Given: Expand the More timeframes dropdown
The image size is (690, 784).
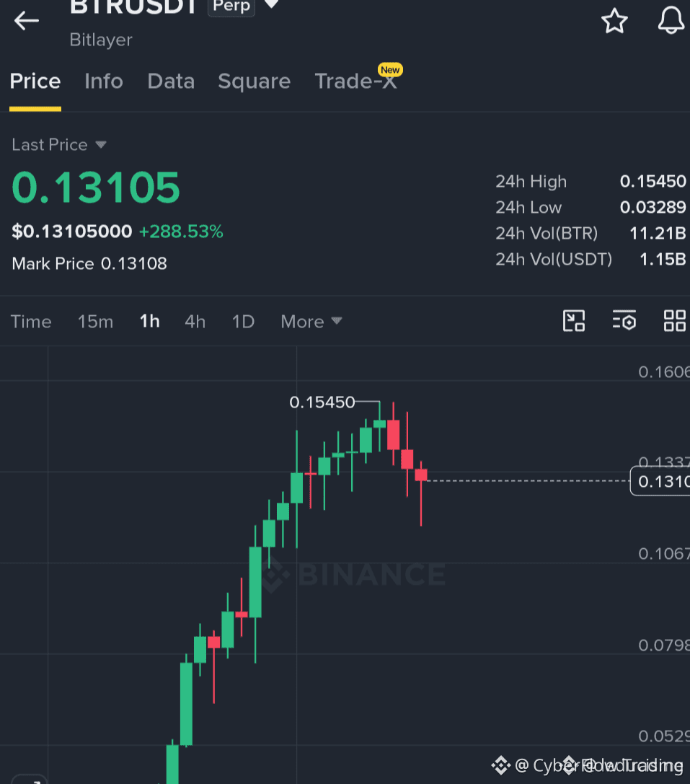Looking at the screenshot, I should (x=311, y=322).
